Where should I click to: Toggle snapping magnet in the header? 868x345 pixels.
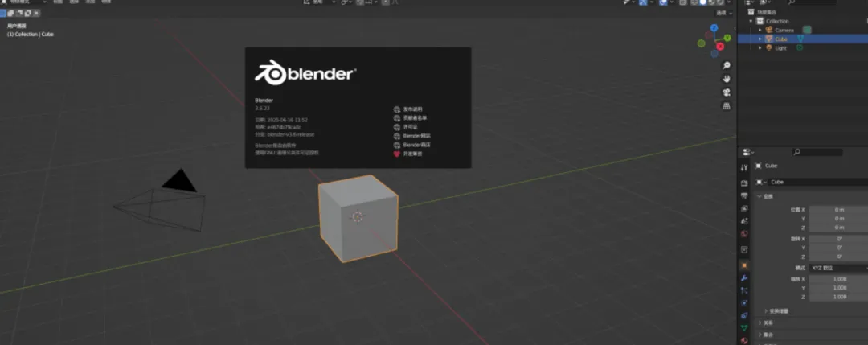click(360, 2)
